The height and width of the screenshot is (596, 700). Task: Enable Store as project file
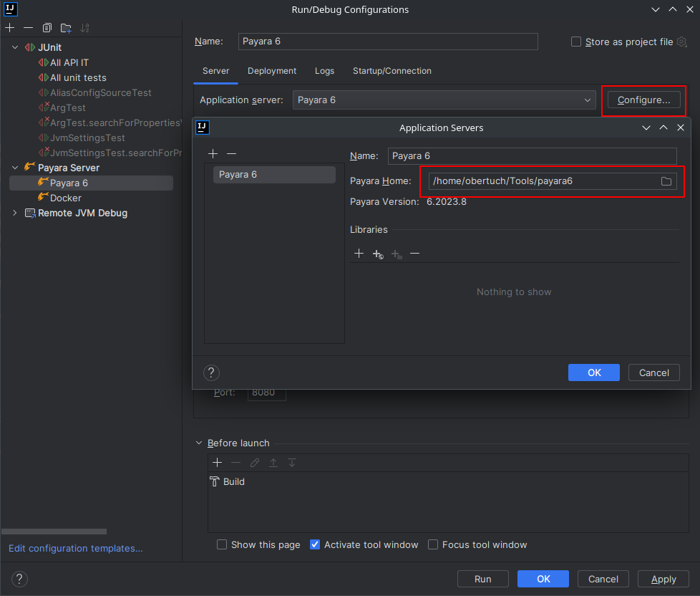click(576, 42)
